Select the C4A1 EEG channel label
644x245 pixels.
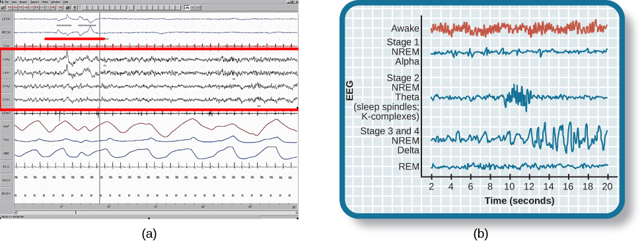[x=6, y=73]
